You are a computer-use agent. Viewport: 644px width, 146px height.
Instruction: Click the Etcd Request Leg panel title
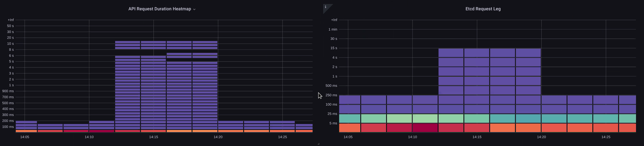click(483, 9)
